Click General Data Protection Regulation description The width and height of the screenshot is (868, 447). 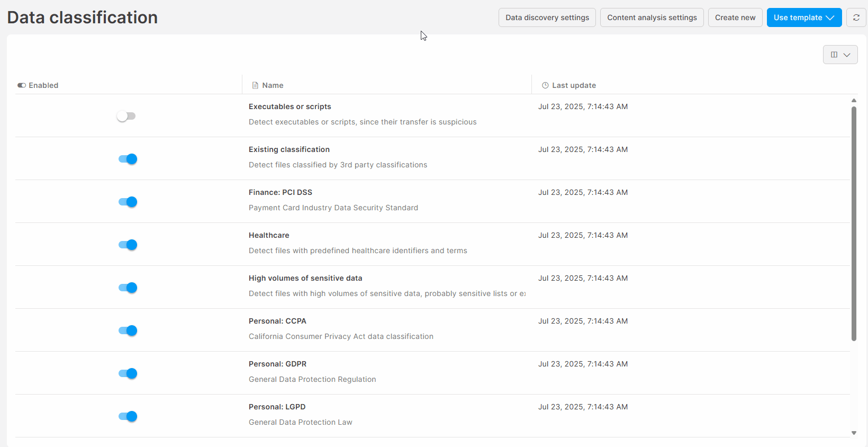point(312,379)
